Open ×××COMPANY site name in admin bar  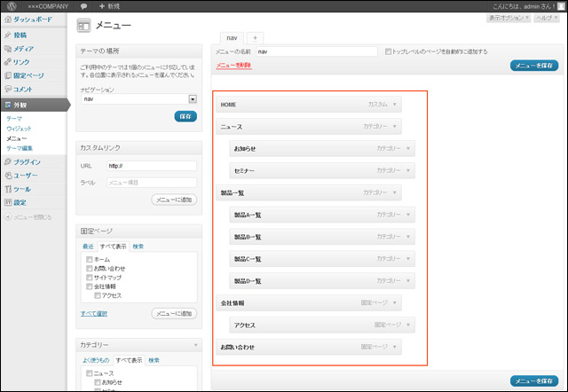tap(48, 6)
